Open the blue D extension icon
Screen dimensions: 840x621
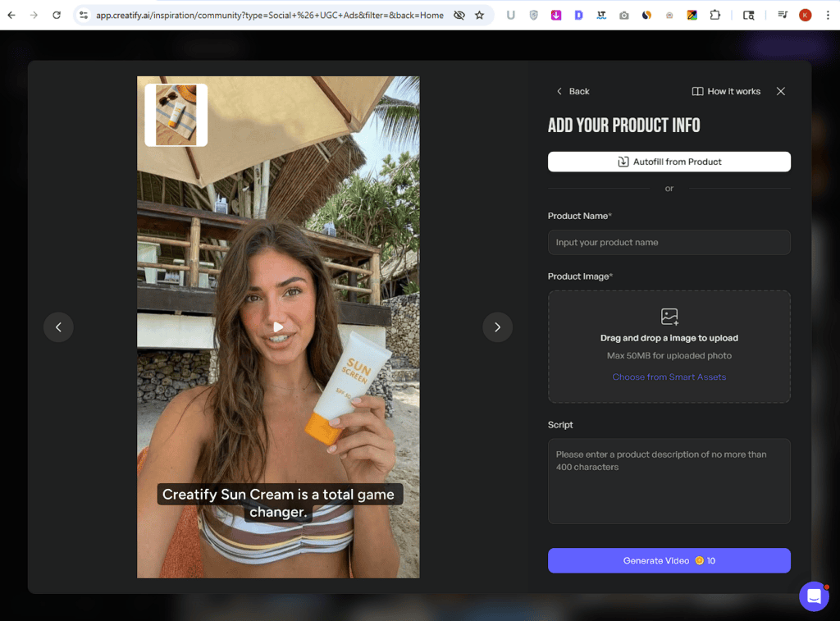(578, 15)
